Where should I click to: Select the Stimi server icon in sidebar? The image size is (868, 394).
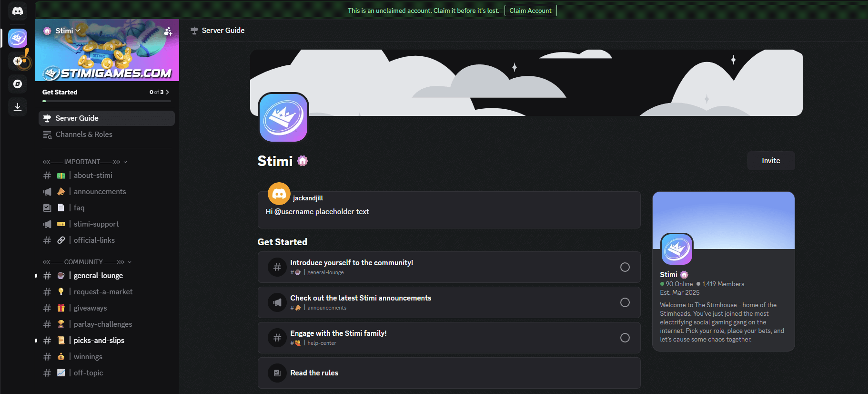[18, 38]
